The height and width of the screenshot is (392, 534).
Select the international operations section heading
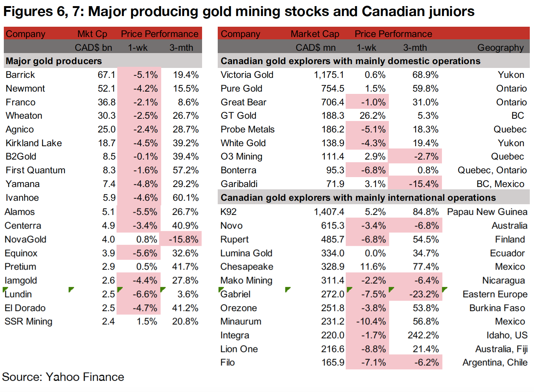[358, 198]
